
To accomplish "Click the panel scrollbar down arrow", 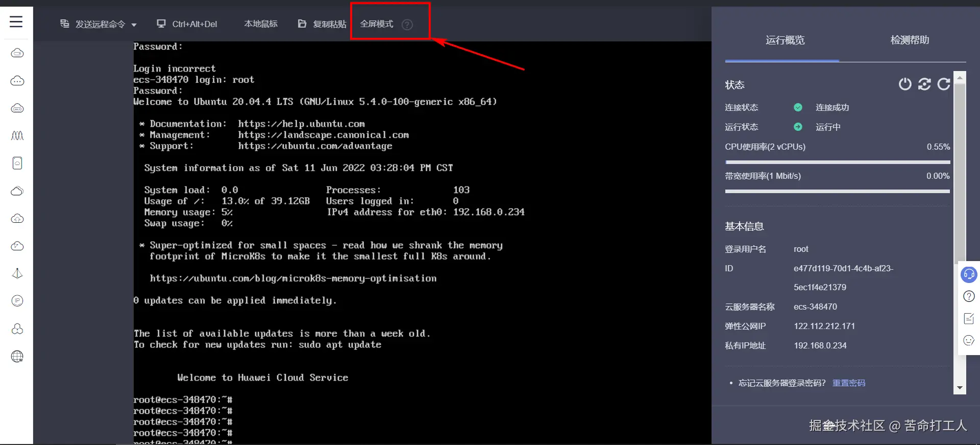I will pyautogui.click(x=960, y=388).
